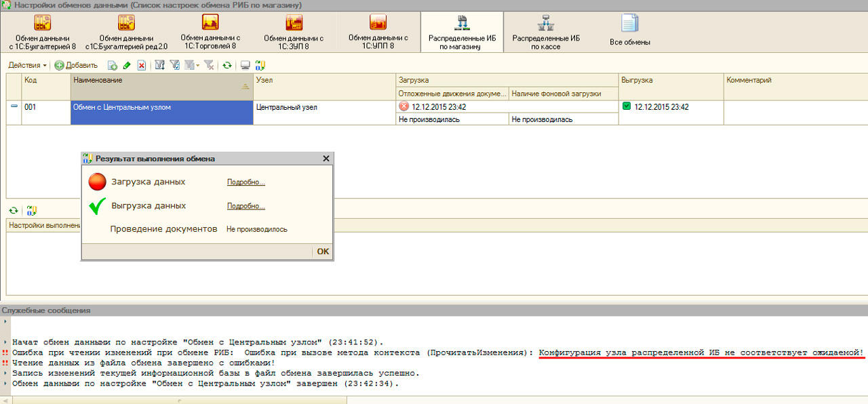The image size is (868, 404).
Task: Click the green pencil edit icon
Action: click(x=127, y=66)
